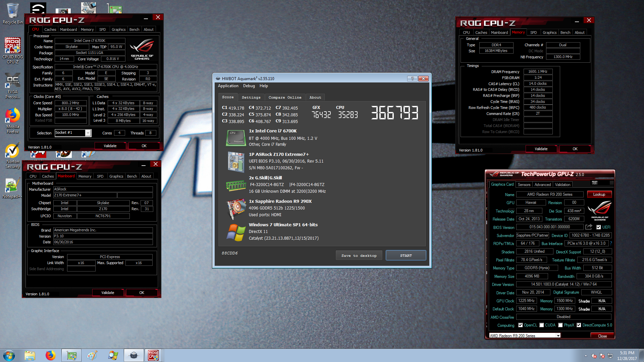Open SPD tab in the Memory CPU-Z window
644x362 pixels.
coord(533,33)
